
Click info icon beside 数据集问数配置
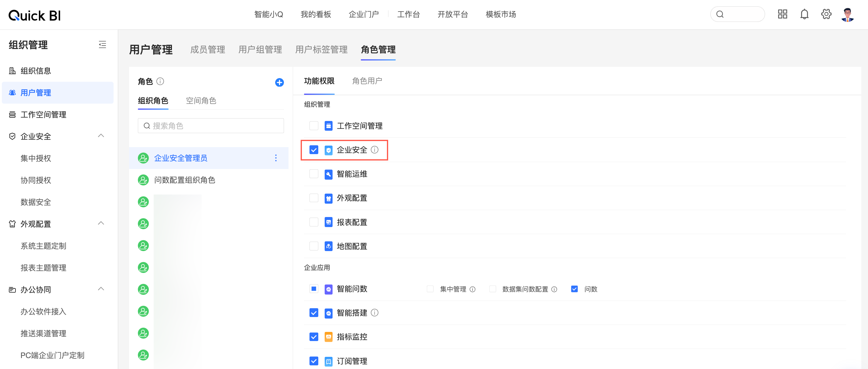click(554, 289)
